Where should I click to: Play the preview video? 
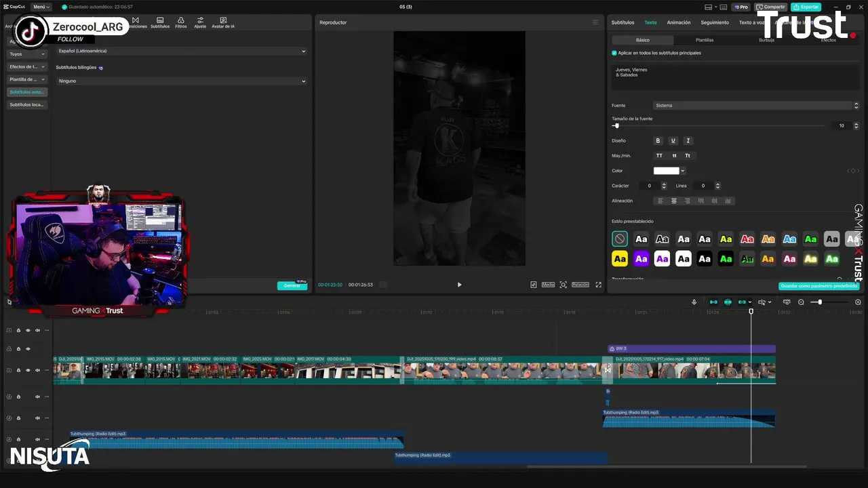point(459,285)
